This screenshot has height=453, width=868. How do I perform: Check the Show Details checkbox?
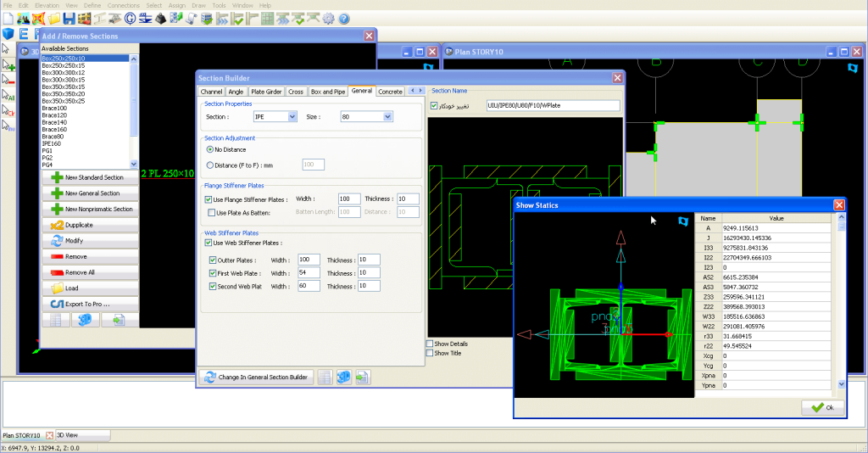pos(431,344)
